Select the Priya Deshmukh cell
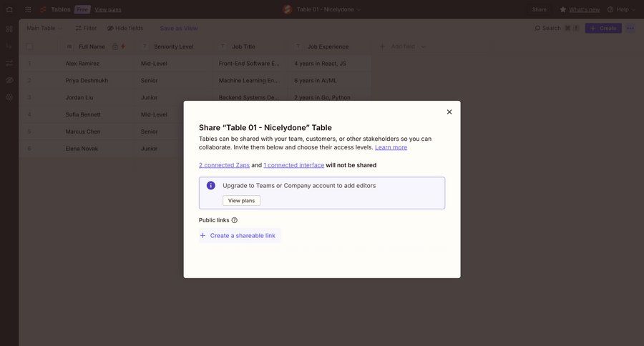 98,81
